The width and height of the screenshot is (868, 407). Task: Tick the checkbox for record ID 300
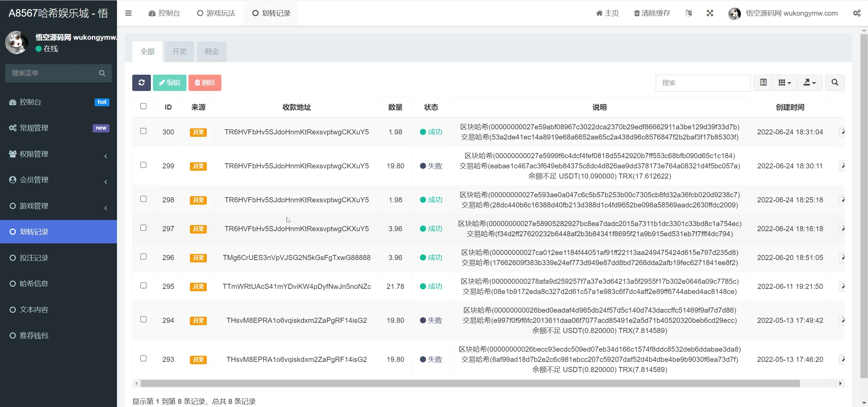tap(143, 131)
